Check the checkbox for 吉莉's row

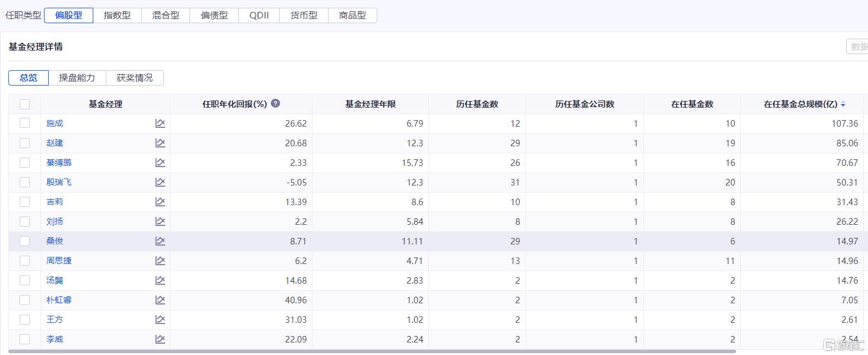click(24, 202)
